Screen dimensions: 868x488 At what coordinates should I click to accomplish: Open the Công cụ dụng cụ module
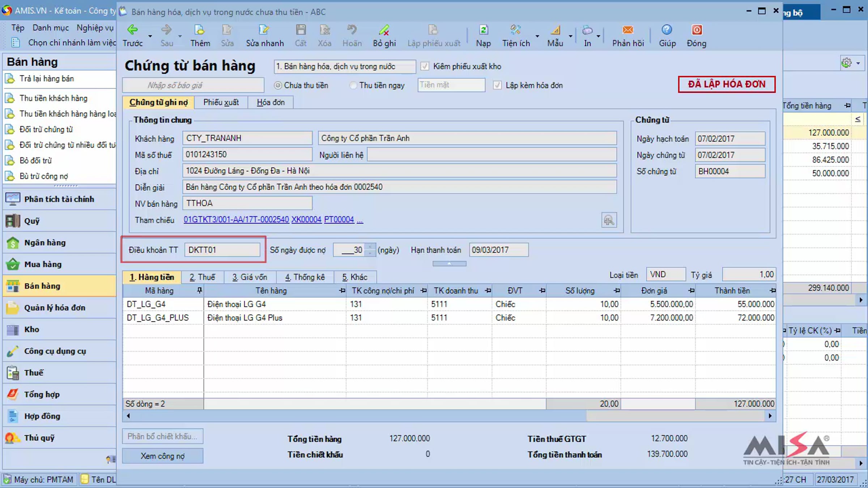click(x=59, y=351)
